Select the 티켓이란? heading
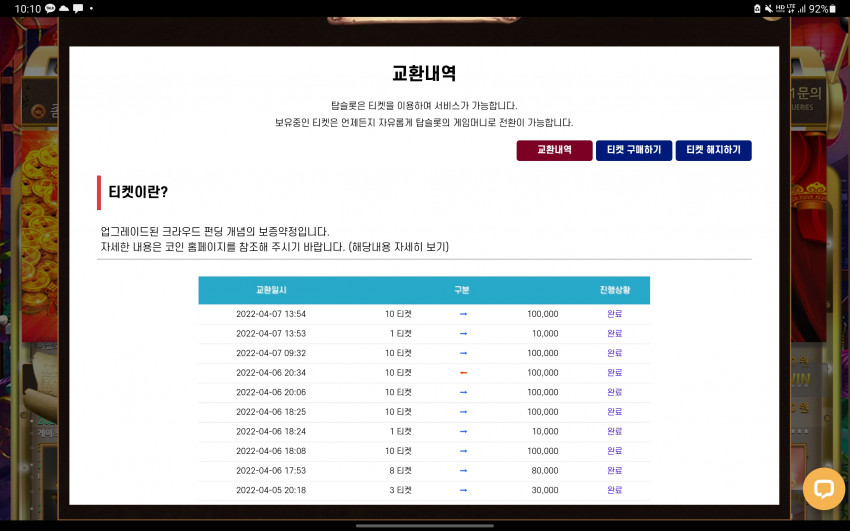The width and height of the screenshot is (850, 531). click(x=138, y=192)
